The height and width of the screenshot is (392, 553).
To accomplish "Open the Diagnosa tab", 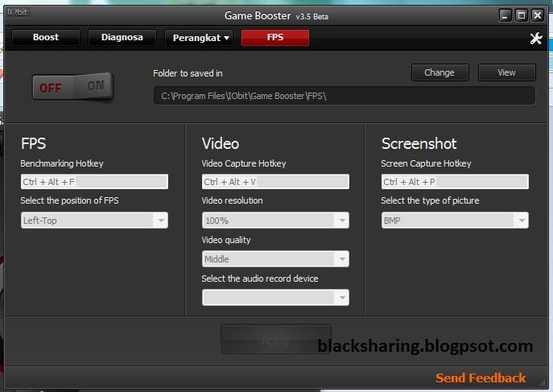I will pos(122,37).
